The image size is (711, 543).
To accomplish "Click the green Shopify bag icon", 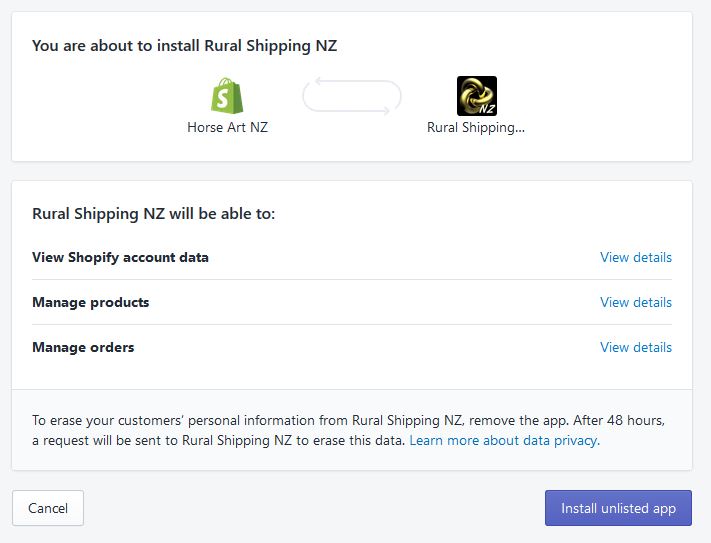I will click(228, 96).
